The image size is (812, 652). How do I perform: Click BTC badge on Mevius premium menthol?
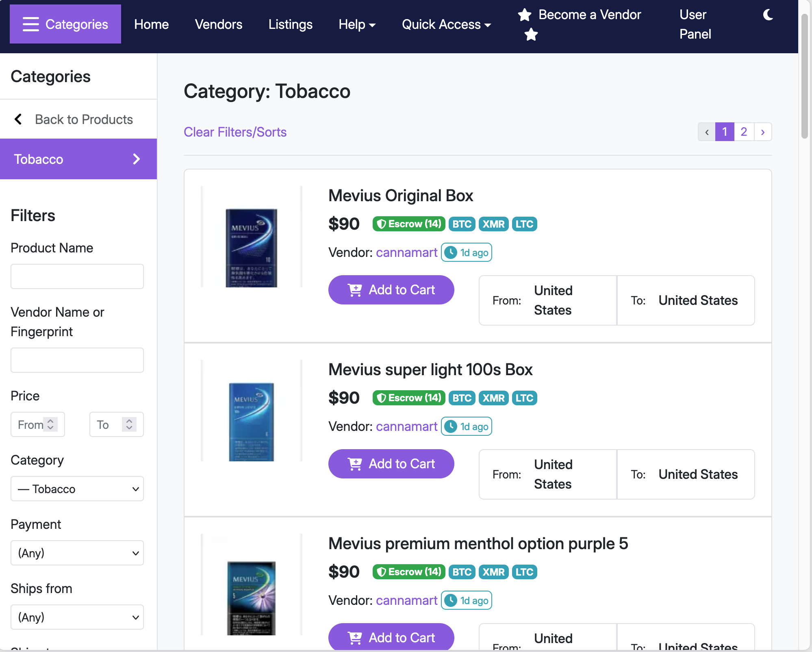[x=462, y=572]
